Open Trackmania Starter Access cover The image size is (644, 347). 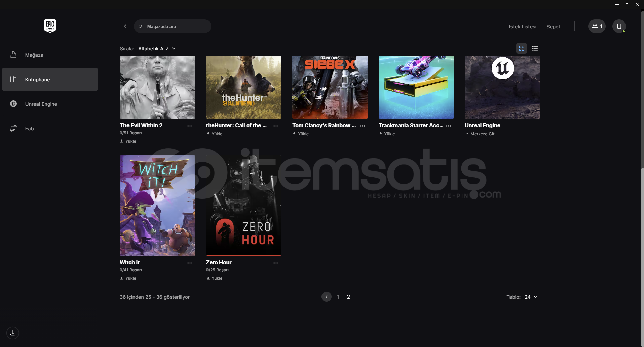click(x=416, y=87)
